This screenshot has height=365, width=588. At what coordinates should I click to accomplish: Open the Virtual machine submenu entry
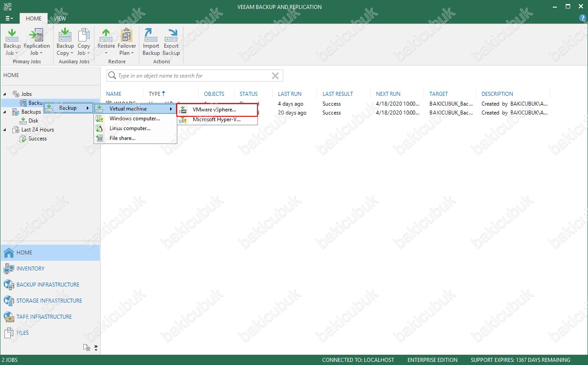[x=135, y=109]
